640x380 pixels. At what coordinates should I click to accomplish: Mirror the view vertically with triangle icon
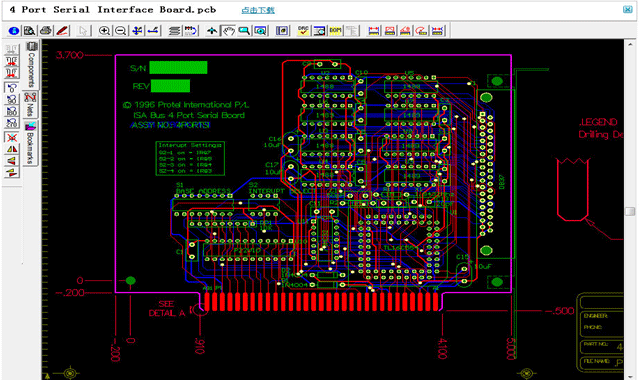pos(11,161)
